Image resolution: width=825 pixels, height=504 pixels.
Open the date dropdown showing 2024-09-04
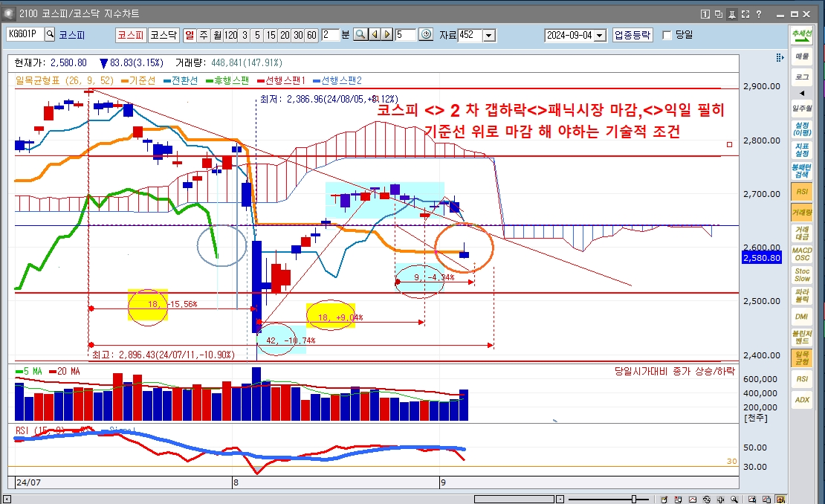[x=599, y=35]
